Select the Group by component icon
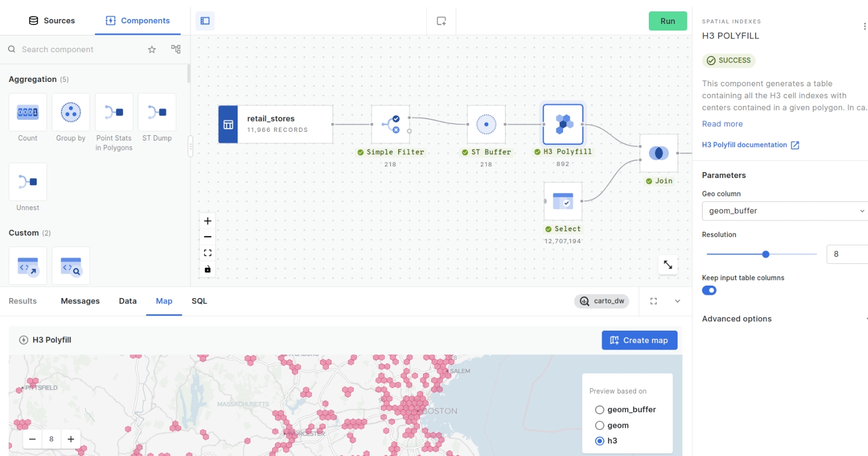Image resolution: width=868 pixels, height=456 pixels. [x=71, y=112]
